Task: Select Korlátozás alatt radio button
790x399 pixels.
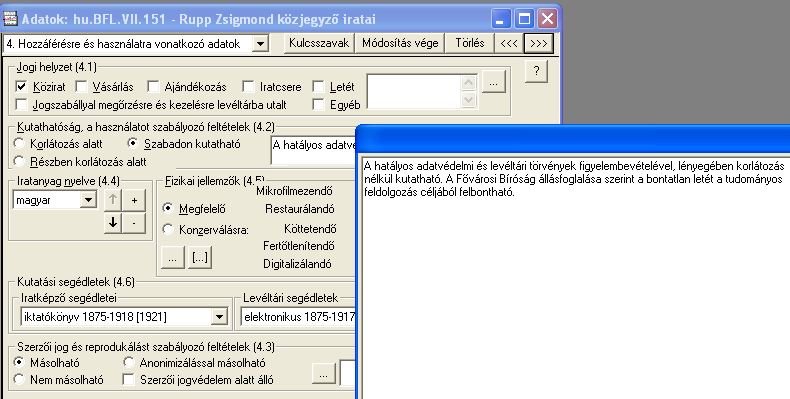Action: point(19,144)
